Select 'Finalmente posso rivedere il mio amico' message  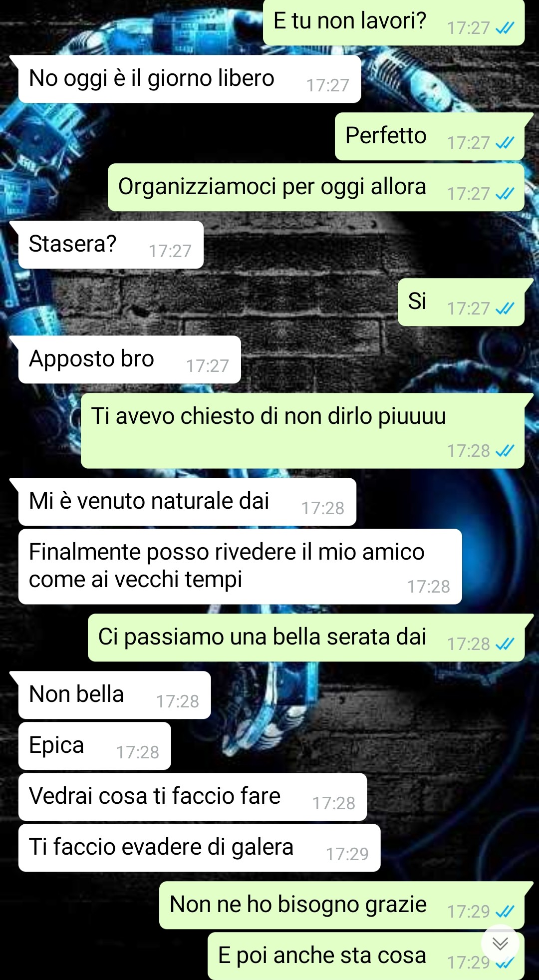click(240, 567)
